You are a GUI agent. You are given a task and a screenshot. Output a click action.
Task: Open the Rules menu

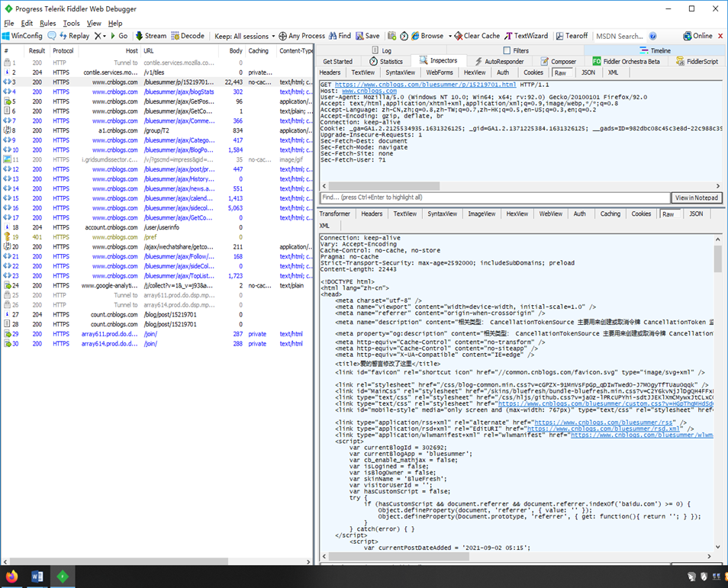47,23
